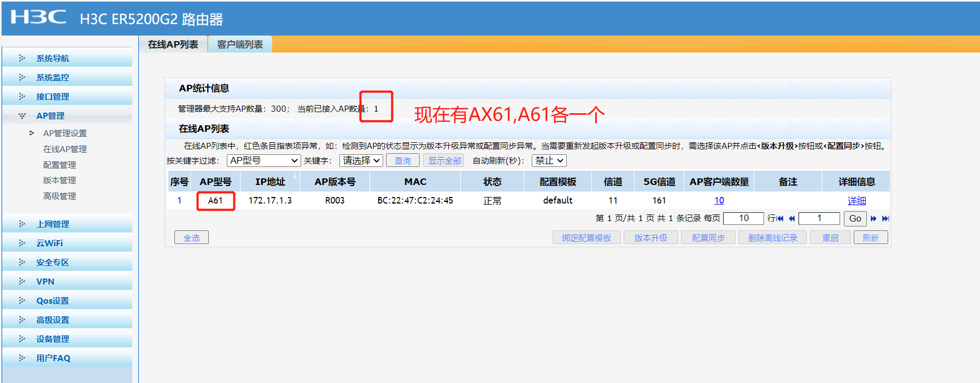Jump to last page arrow
The image size is (980, 383).
click(885, 219)
